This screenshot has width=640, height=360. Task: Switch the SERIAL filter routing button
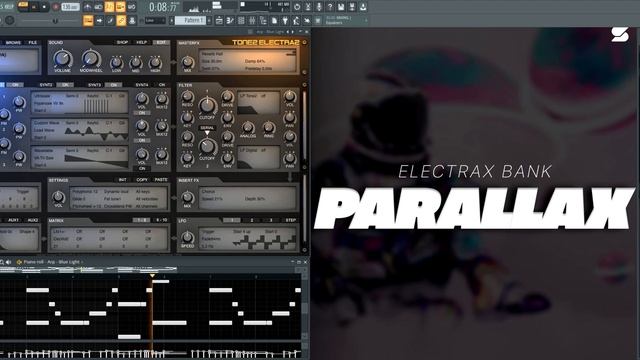(x=207, y=128)
